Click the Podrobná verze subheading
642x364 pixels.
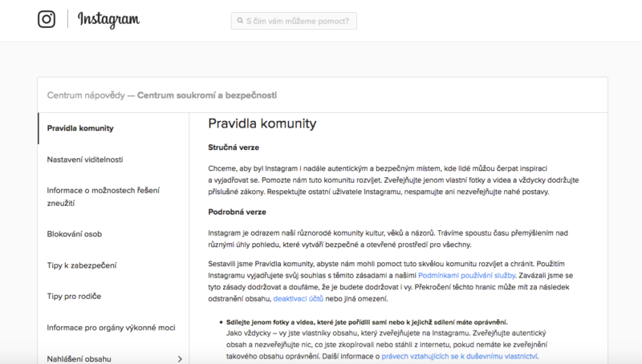coord(237,212)
